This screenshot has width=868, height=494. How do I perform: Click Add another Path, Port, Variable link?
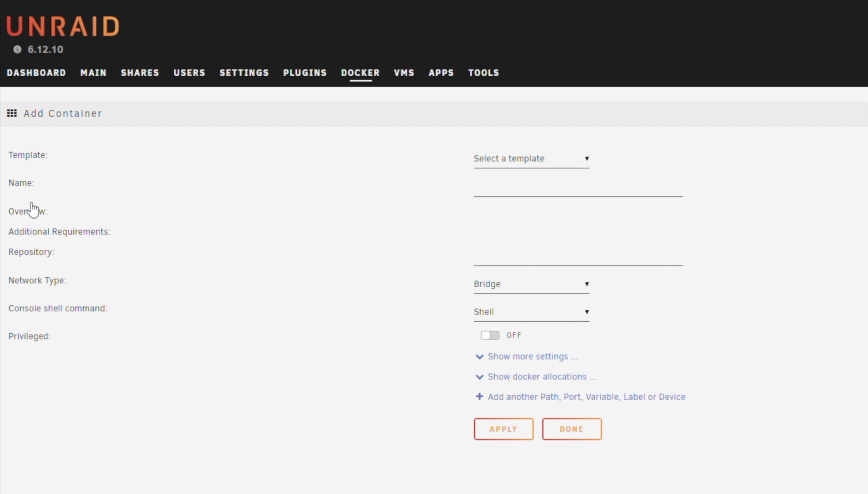click(586, 397)
